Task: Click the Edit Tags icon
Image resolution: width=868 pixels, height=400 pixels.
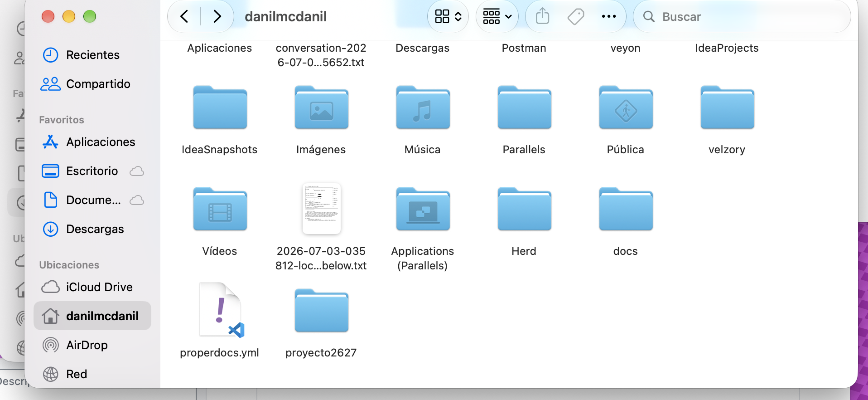Action: [x=576, y=17]
